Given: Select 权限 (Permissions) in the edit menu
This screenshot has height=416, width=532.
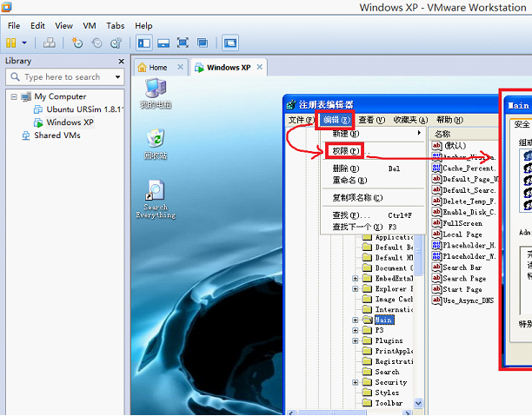Looking at the screenshot, I should pos(342,150).
